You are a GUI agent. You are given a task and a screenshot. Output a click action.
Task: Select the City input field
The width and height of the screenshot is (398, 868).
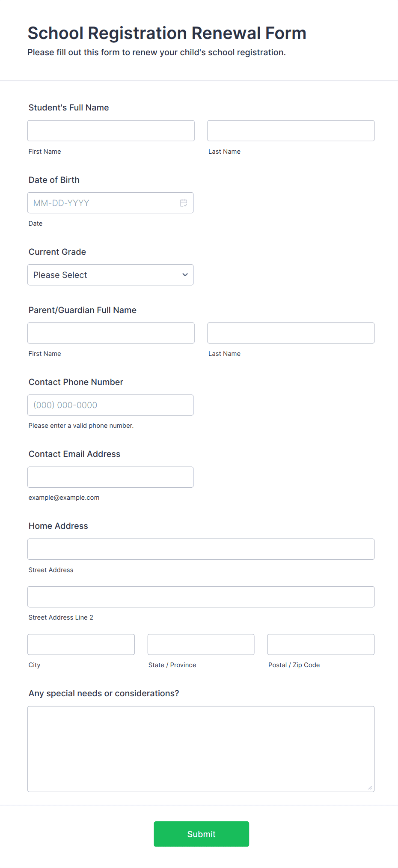(x=81, y=644)
